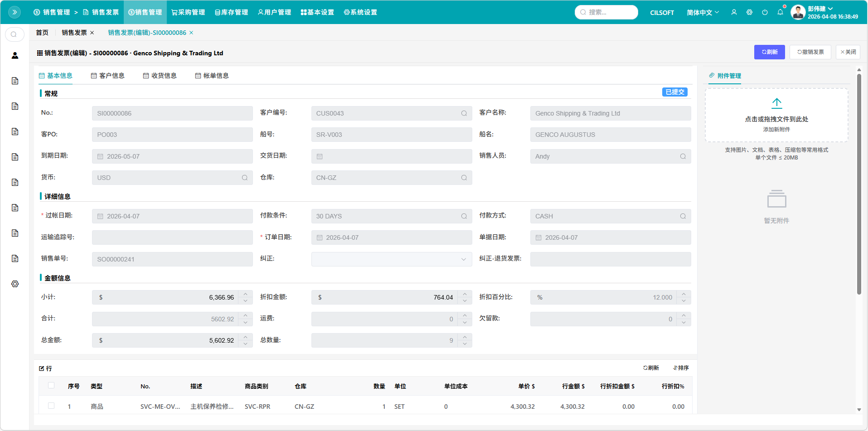This screenshot has width=868, height=431.
Task: Open the settings gear in left sidebar
Action: [x=15, y=284]
